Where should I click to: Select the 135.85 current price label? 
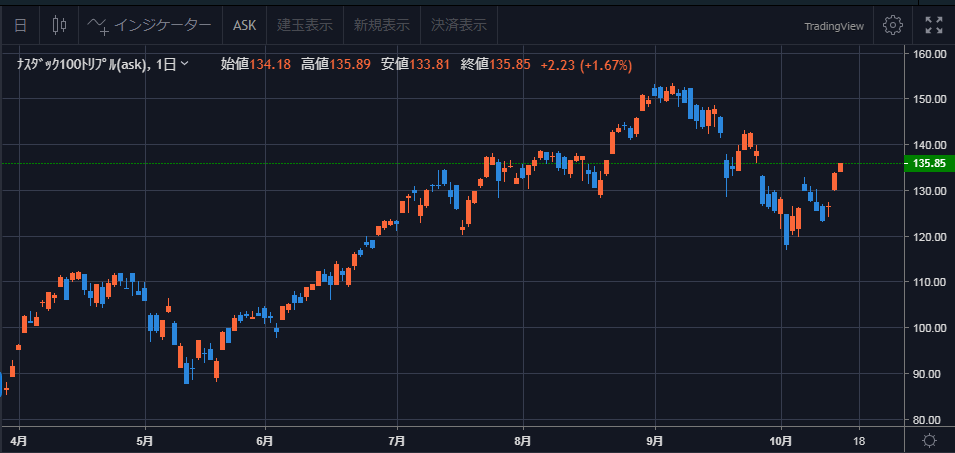click(930, 163)
